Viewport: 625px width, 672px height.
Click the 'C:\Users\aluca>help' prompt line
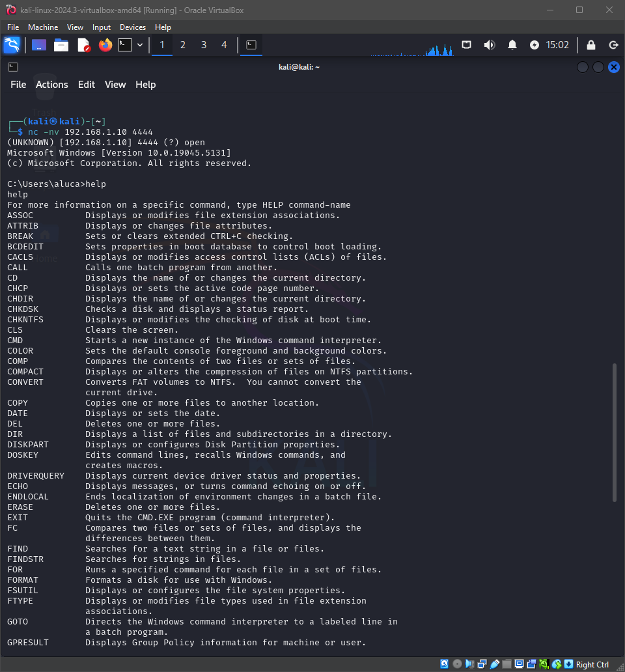[x=57, y=184]
